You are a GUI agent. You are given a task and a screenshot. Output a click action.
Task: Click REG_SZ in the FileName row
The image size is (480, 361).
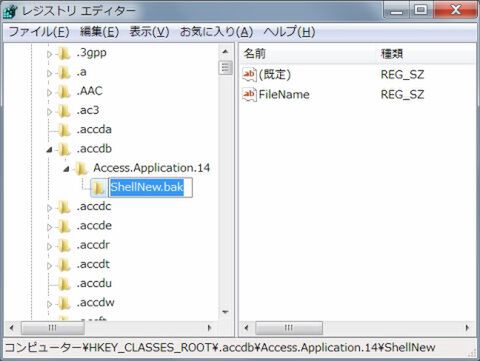402,95
